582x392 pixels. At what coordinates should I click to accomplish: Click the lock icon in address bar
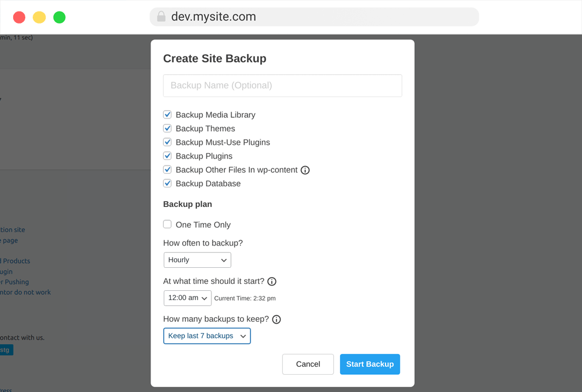pyautogui.click(x=161, y=16)
